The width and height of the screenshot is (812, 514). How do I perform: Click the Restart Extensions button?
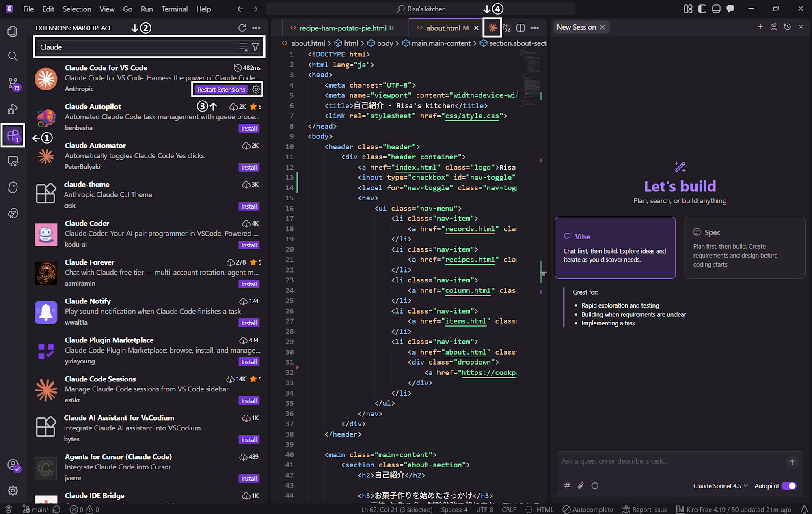pos(221,90)
